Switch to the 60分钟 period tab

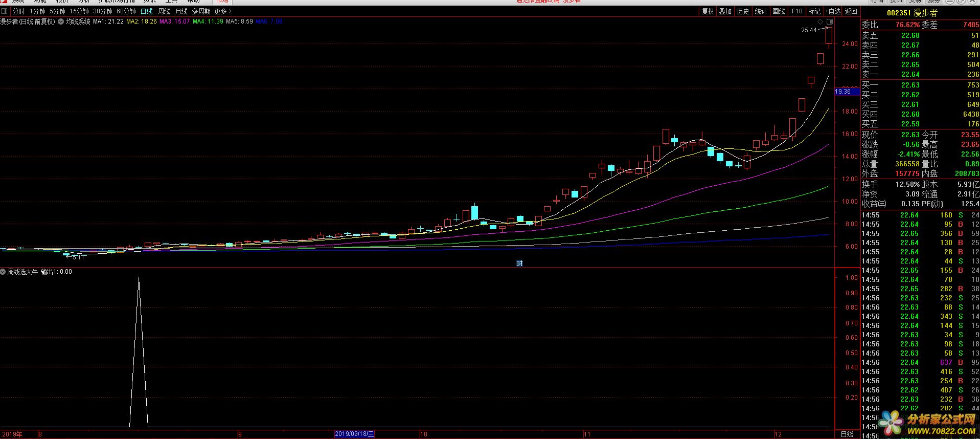point(126,11)
